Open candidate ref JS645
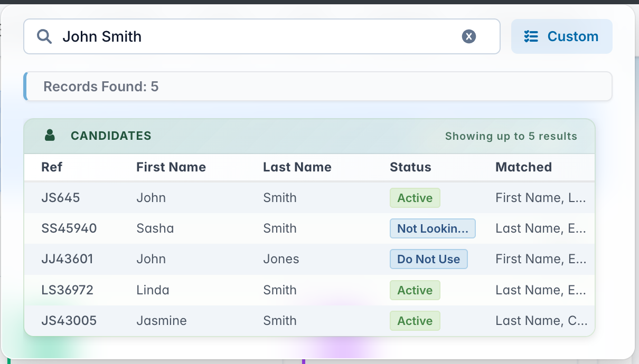639x364 pixels. pos(61,198)
